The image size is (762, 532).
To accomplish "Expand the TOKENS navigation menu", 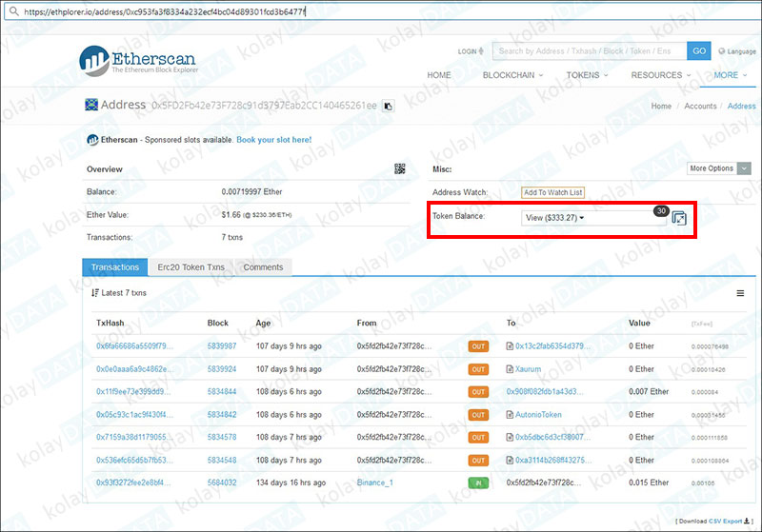I will tap(587, 75).
